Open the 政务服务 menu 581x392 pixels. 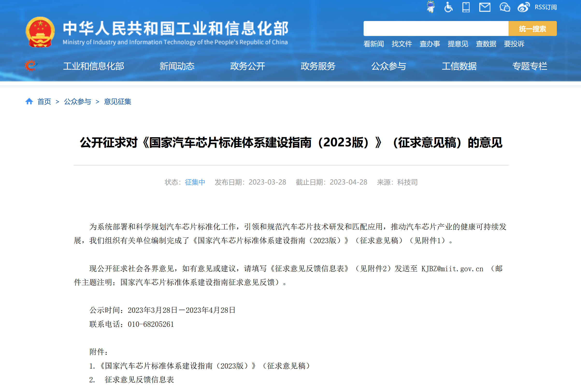pyautogui.click(x=318, y=66)
